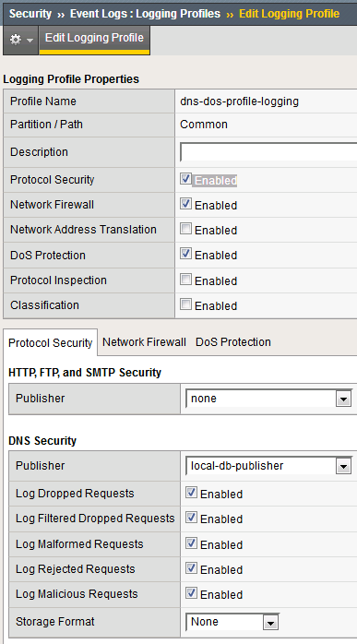Toggle Log Dropped Requests checkbox
Screen dimensions: 357x644
point(191,492)
